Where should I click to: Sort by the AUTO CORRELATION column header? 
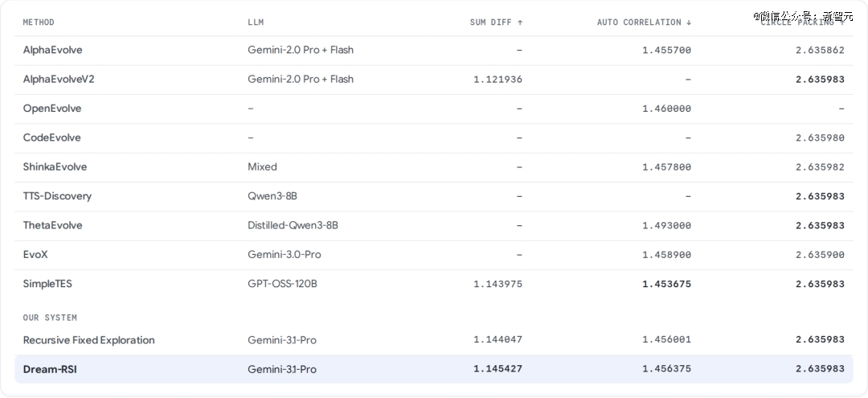pos(645,23)
